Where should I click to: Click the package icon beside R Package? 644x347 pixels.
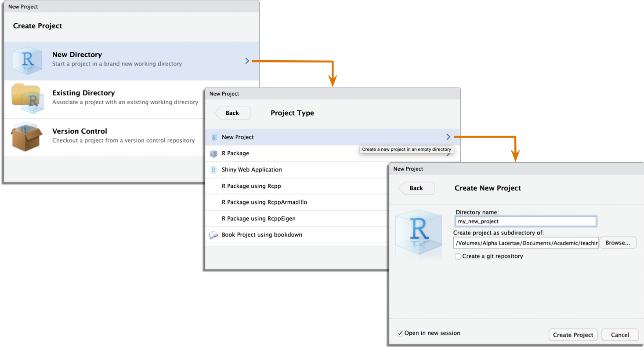(213, 153)
